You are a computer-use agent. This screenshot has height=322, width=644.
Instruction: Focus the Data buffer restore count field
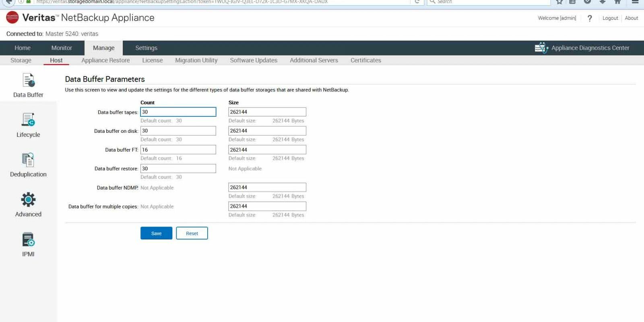[x=178, y=169]
